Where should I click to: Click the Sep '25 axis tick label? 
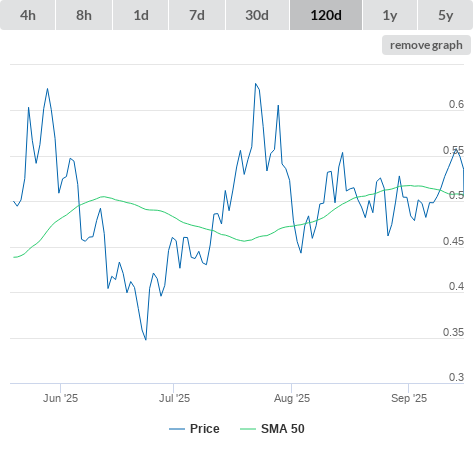(409, 398)
